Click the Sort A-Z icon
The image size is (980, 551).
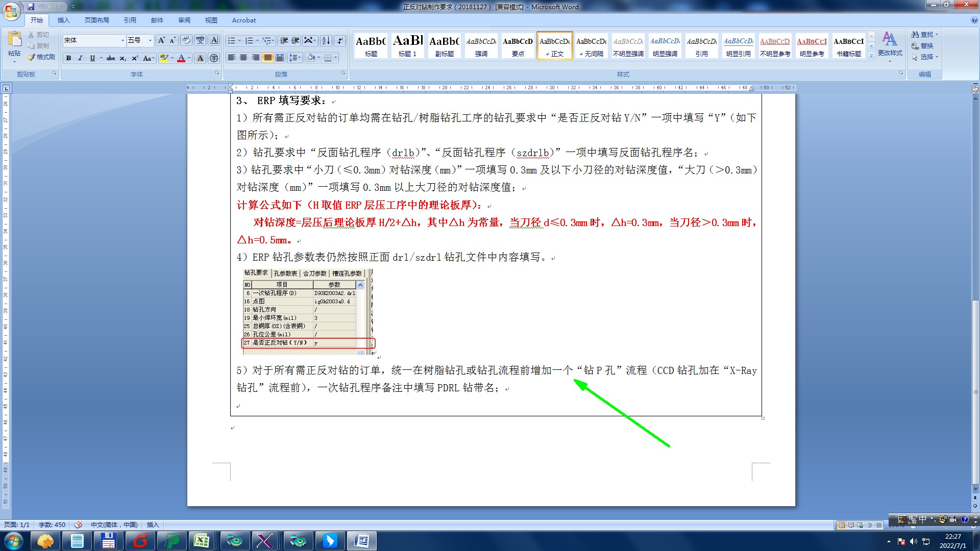[x=326, y=40]
